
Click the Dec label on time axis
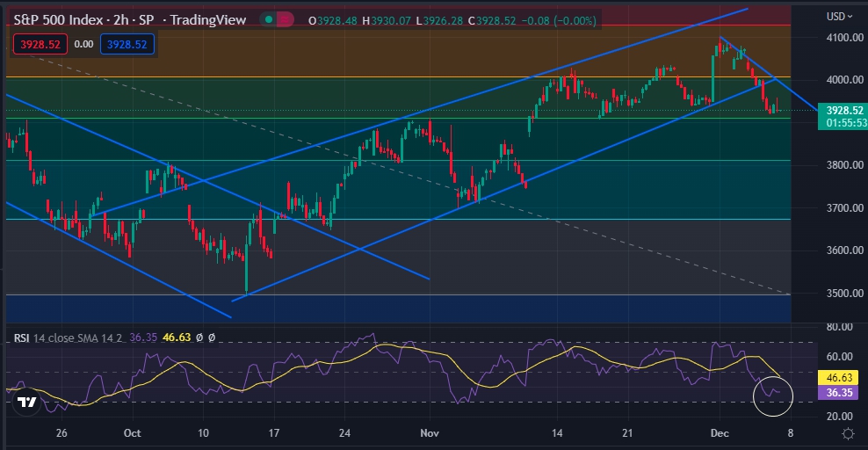click(x=720, y=432)
